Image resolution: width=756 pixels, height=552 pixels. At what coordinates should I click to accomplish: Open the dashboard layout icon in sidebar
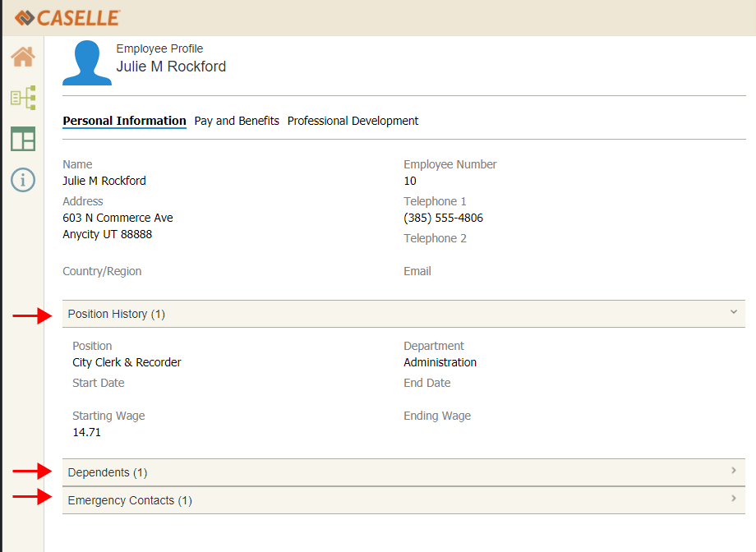coord(23,139)
